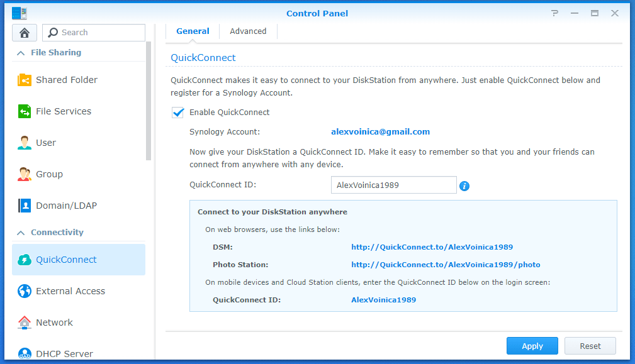Screen dimensions: 635x364
Task: Open Domain/LDAP settings
Action: click(66, 206)
